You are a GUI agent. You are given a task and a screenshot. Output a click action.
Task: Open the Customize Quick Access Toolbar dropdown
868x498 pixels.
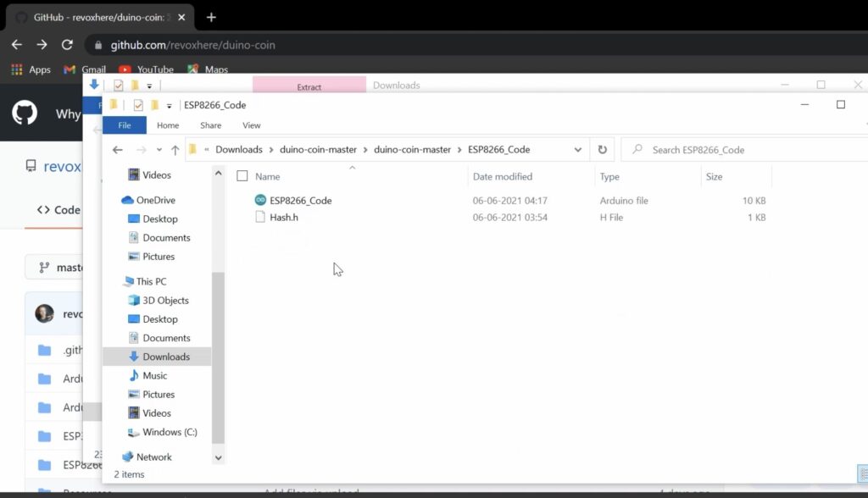coord(170,106)
